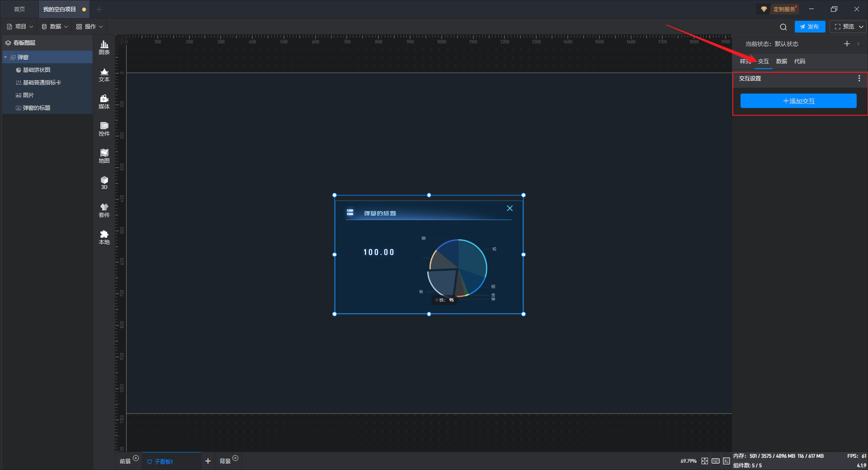
Task: Open the 图表 chart components panel
Action: pyautogui.click(x=104, y=47)
